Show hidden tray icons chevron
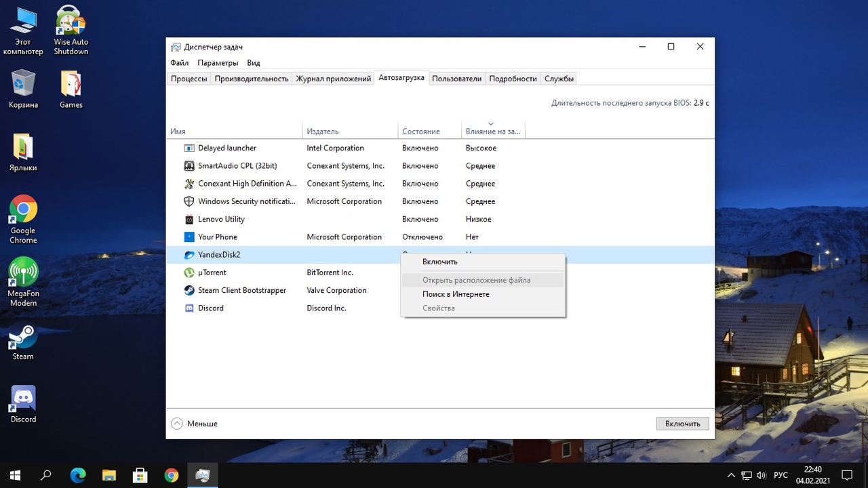868x488 pixels. (x=731, y=475)
